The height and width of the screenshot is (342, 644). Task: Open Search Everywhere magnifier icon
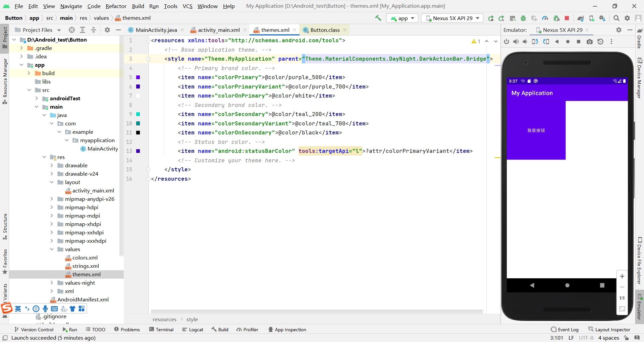coord(616,18)
